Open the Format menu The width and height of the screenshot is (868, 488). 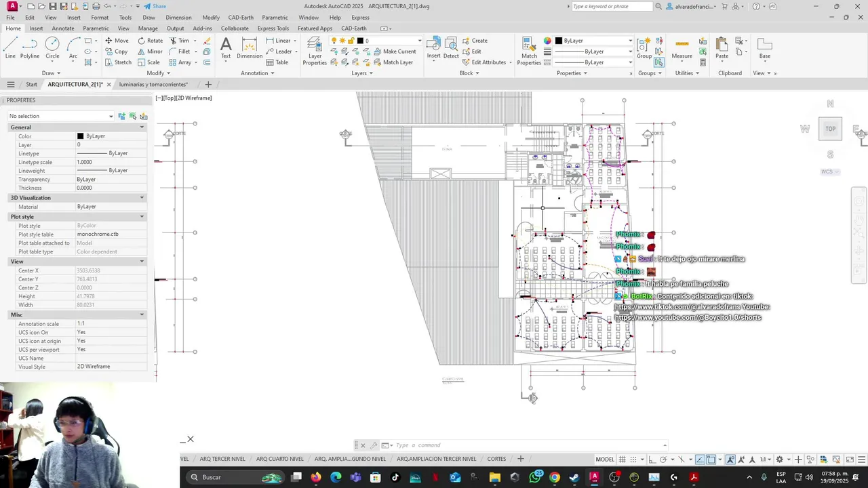point(100,18)
